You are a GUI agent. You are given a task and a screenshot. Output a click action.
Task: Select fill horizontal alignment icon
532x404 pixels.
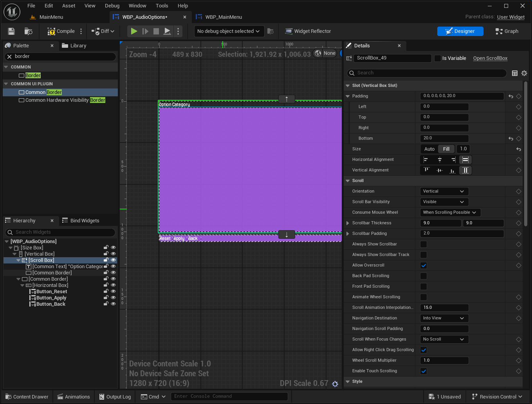point(465,160)
